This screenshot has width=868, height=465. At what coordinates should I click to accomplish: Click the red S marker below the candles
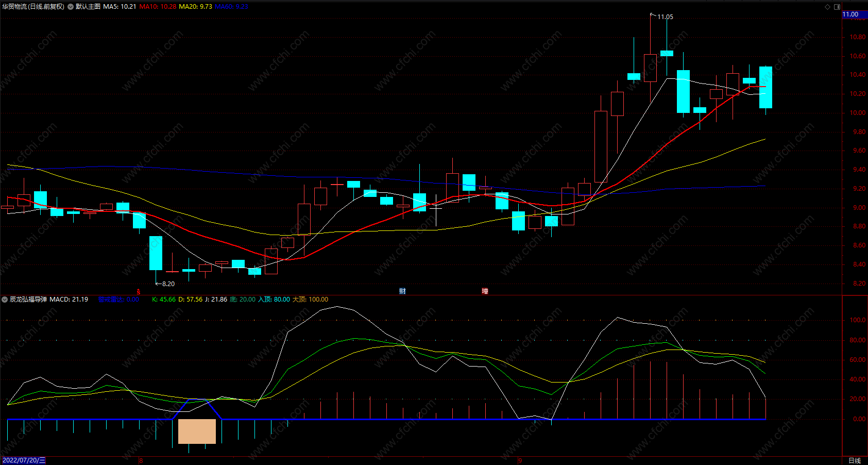click(138, 292)
